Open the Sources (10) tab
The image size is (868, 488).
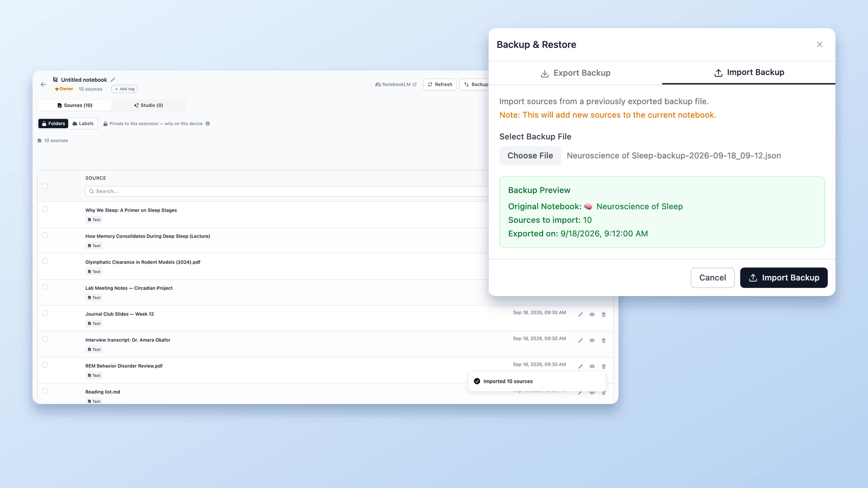coord(75,105)
